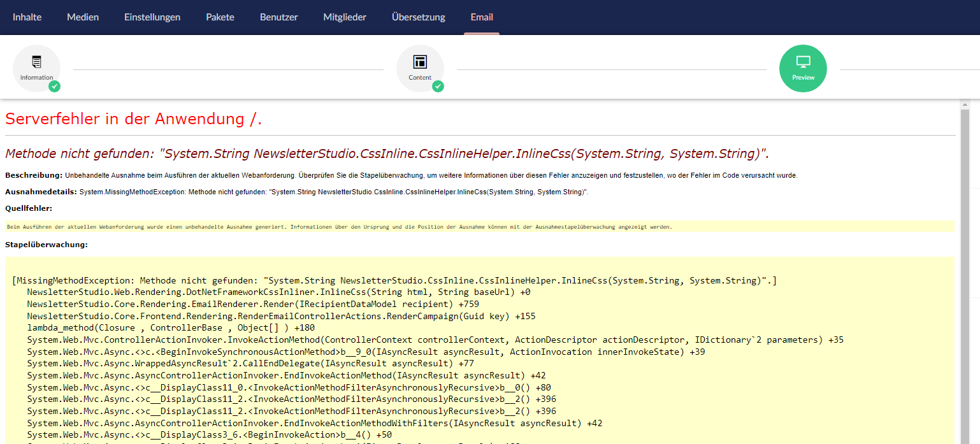Go back to the Content step
The image size is (980, 444).
(x=420, y=69)
